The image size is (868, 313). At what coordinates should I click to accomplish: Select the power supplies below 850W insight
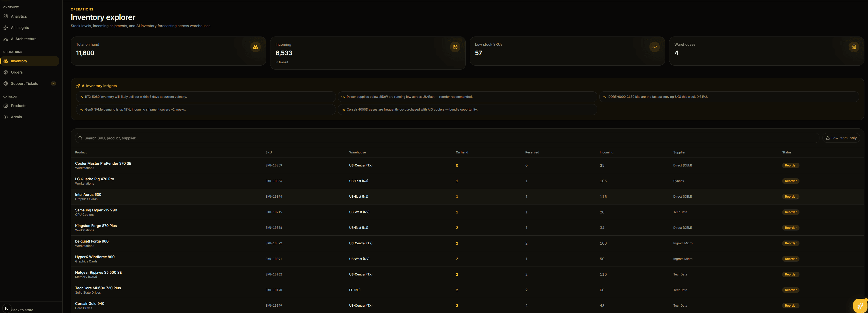[x=467, y=97]
